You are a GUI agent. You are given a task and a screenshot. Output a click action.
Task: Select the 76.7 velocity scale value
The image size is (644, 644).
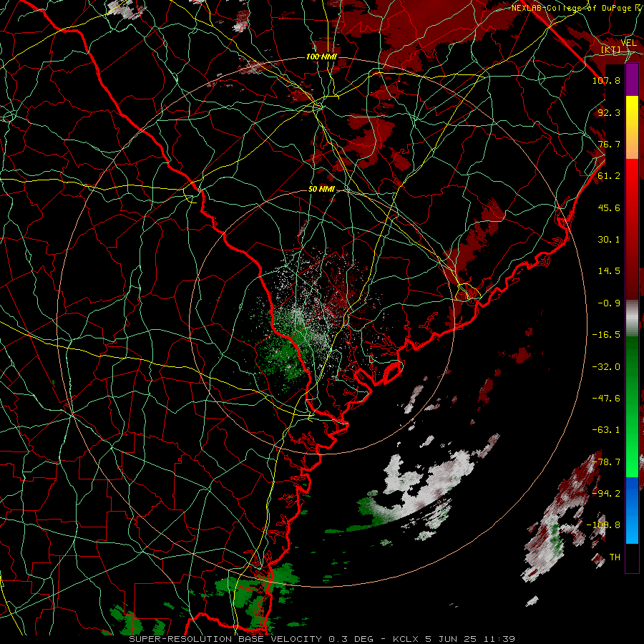609,144
